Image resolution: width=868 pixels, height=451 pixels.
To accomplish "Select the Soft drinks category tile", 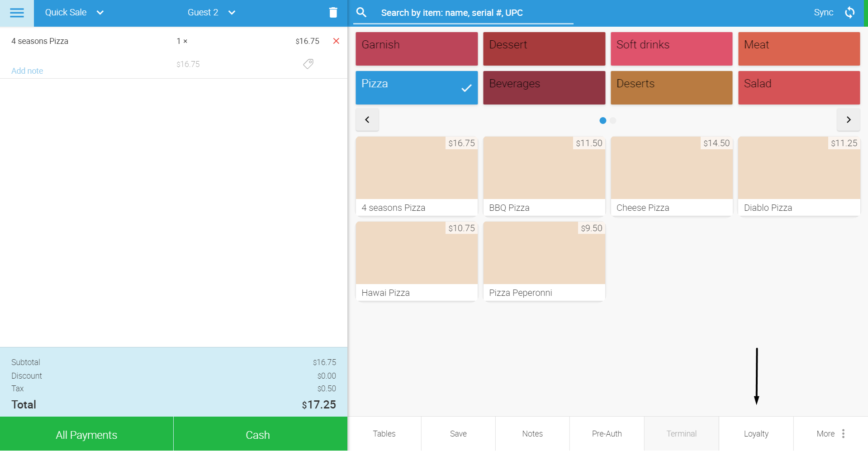I will coord(671,49).
